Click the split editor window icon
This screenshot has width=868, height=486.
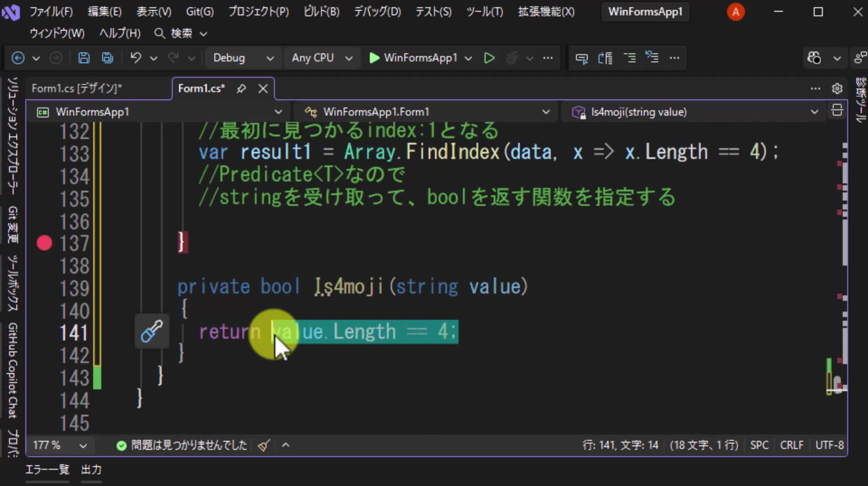click(837, 110)
